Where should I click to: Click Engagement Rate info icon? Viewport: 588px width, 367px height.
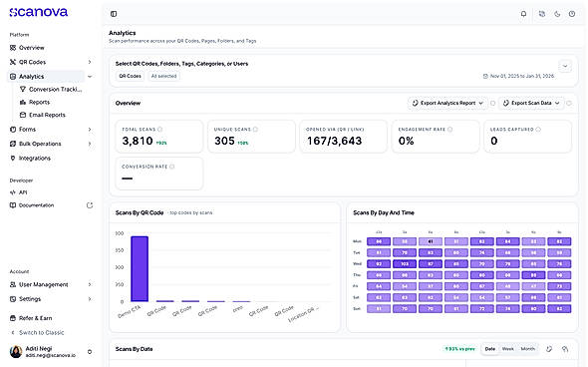click(x=450, y=129)
